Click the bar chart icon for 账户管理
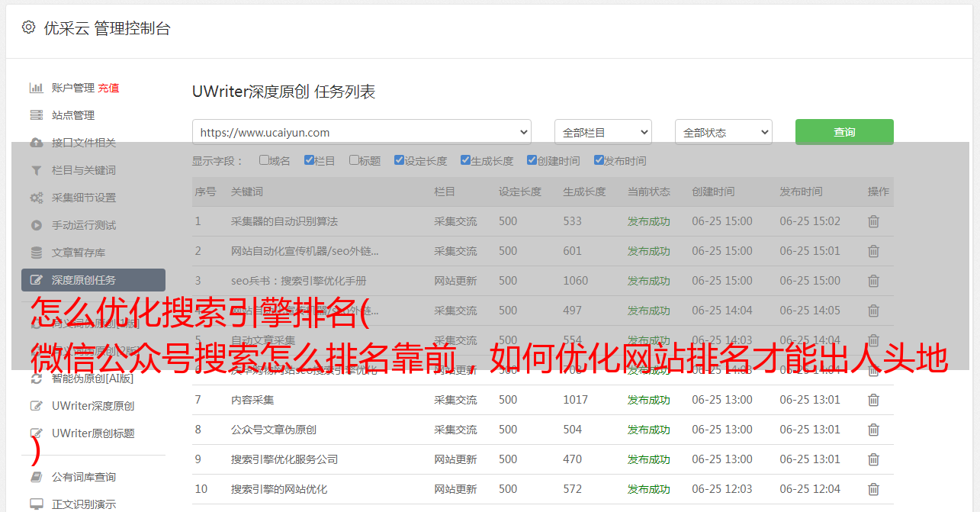The image size is (980, 512). point(36,88)
